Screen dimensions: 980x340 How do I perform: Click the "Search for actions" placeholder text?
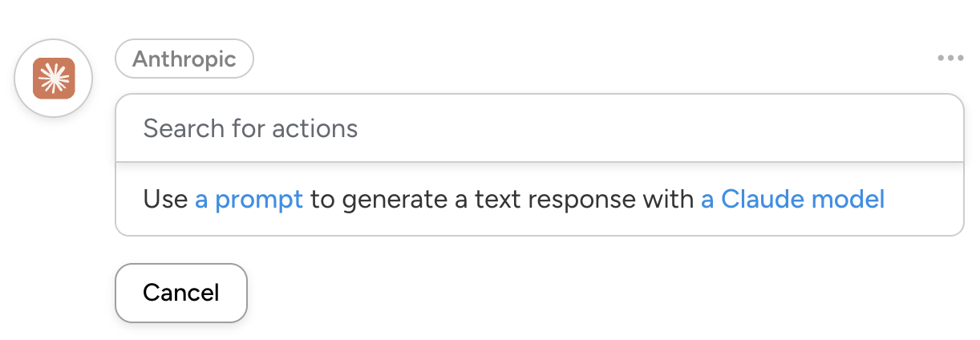250,128
